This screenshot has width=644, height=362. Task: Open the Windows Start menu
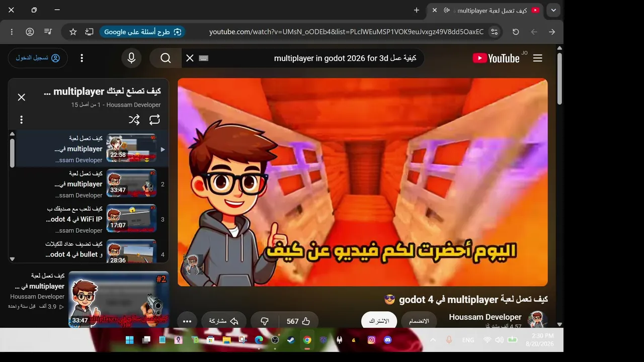(129, 340)
